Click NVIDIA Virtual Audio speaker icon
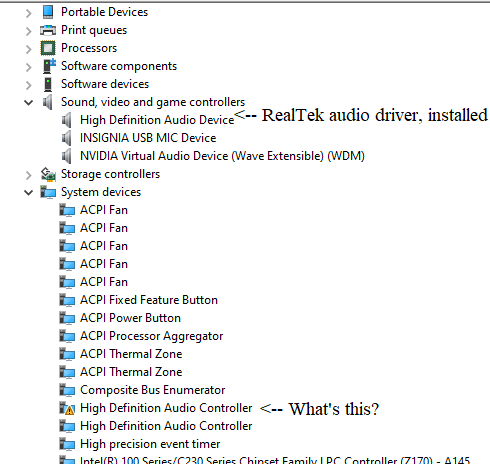490x464 pixels. [67, 156]
